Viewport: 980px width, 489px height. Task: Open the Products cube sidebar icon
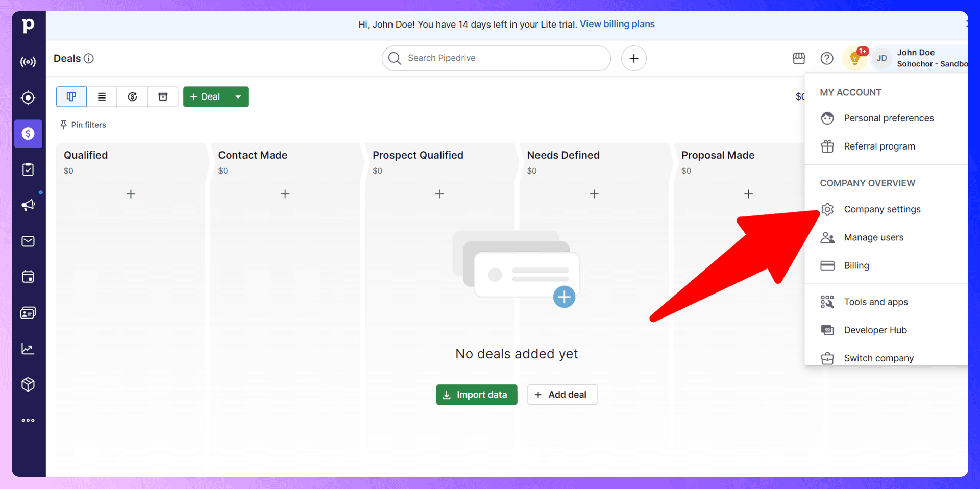coord(28,384)
